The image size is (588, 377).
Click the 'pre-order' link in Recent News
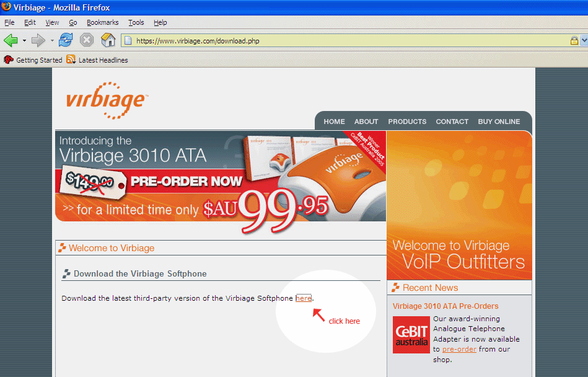click(459, 349)
